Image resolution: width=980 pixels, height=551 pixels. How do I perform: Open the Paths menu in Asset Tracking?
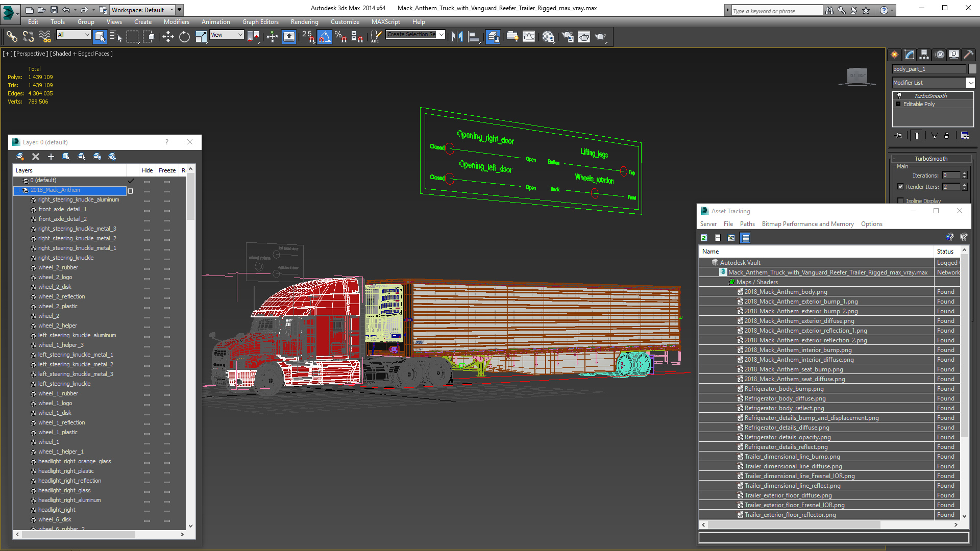tap(747, 224)
